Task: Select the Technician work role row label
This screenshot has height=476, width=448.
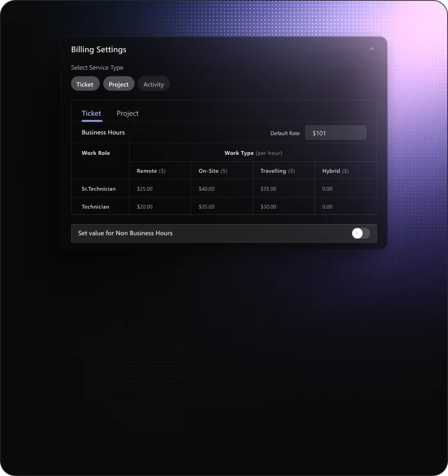Action: (95, 207)
